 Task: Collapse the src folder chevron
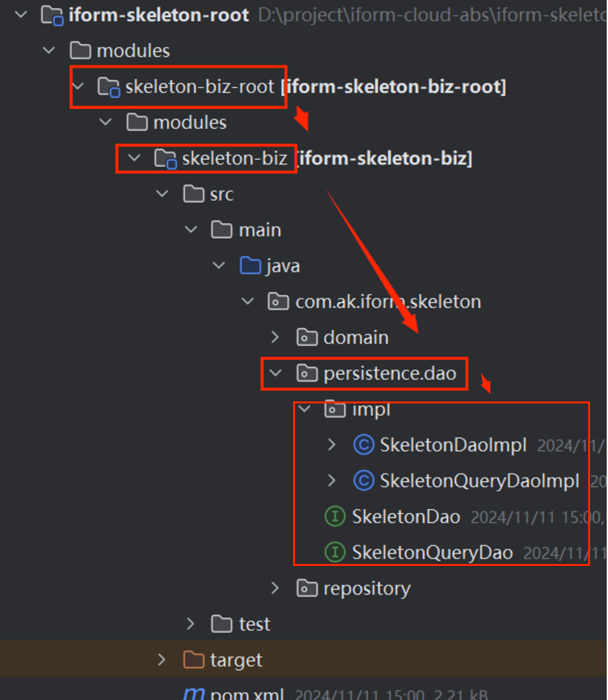(x=162, y=194)
